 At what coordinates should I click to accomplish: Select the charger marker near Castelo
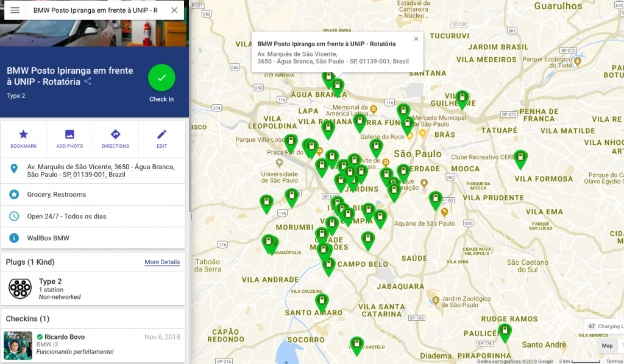(x=356, y=346)
